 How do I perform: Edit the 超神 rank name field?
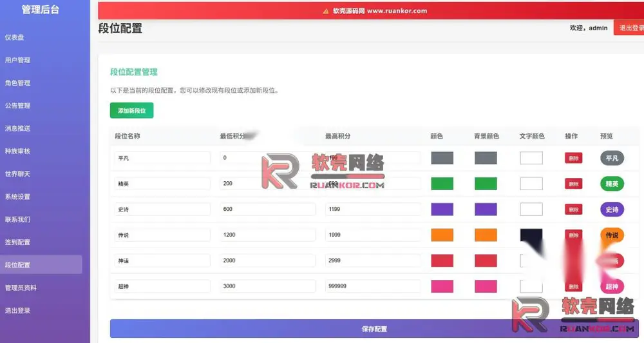coord(162,286)
